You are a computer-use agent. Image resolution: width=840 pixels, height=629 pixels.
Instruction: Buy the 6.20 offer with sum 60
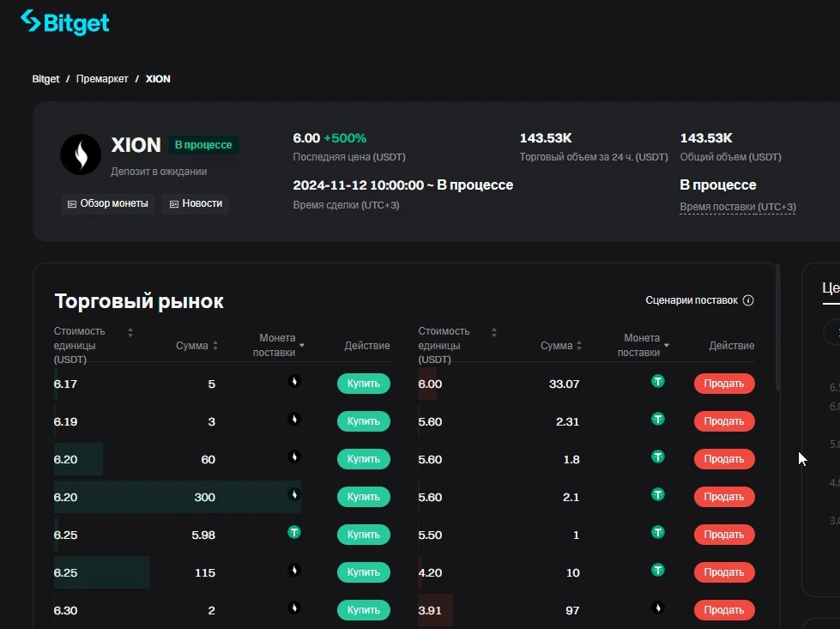[x=364, y=459]
